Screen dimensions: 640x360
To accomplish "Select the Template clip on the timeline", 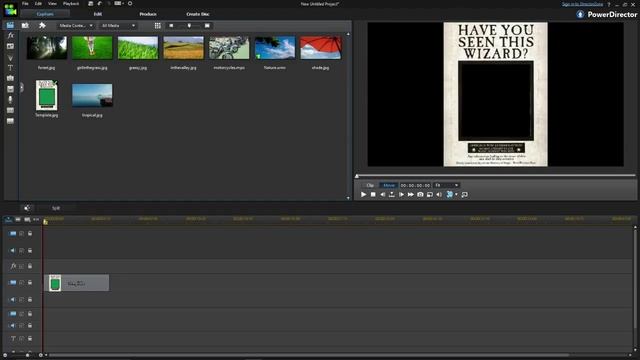I will [x=77, y=283].
